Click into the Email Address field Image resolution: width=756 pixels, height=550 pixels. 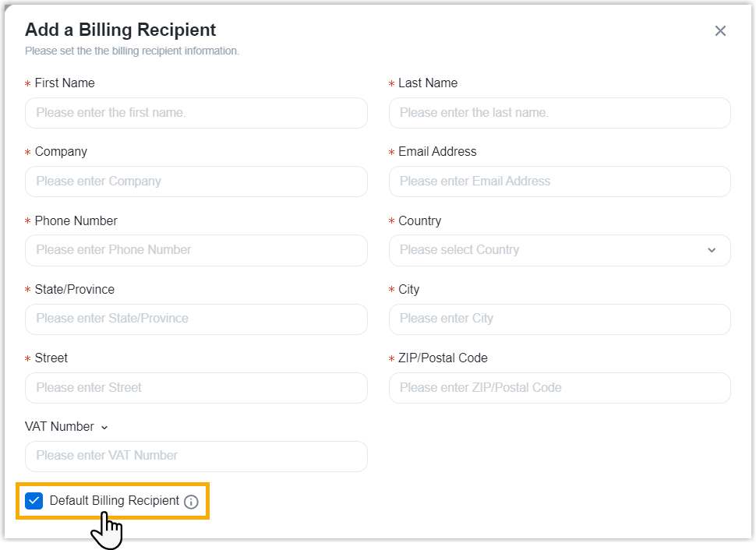pos(559,182)
